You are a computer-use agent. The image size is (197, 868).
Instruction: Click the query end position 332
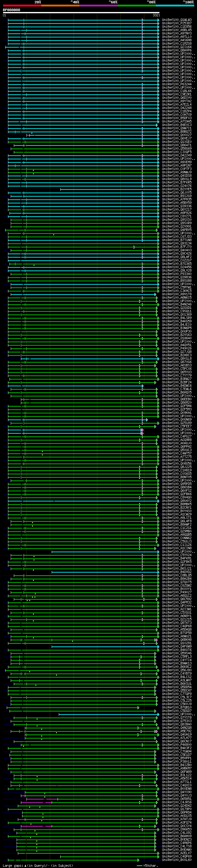pos(155,15)
